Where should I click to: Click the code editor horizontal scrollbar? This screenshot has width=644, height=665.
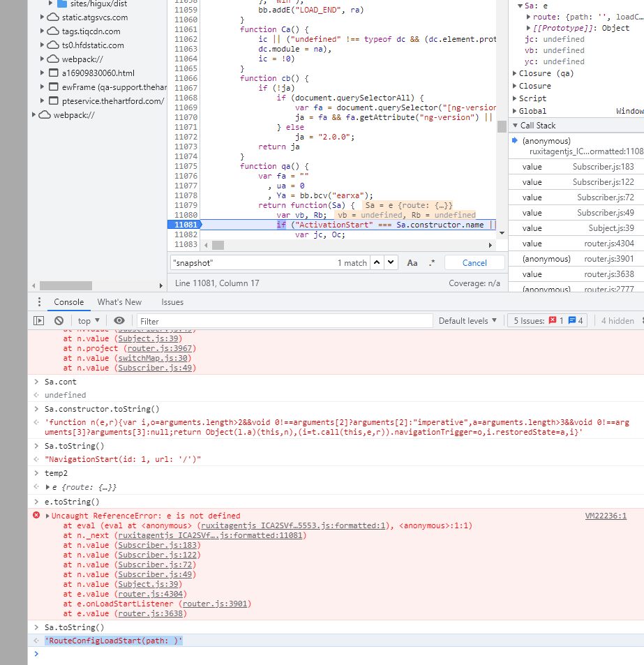[x=218, y=245]
